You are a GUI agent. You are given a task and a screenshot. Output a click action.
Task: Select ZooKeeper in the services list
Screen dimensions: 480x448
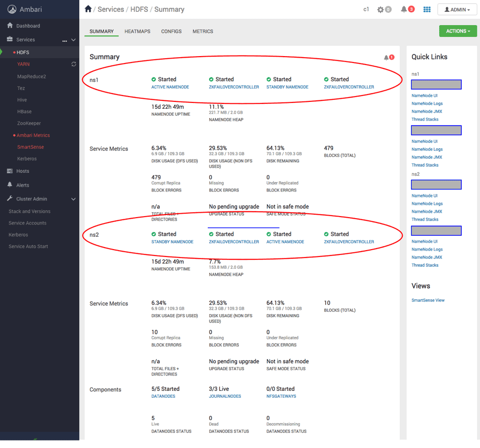29,124
